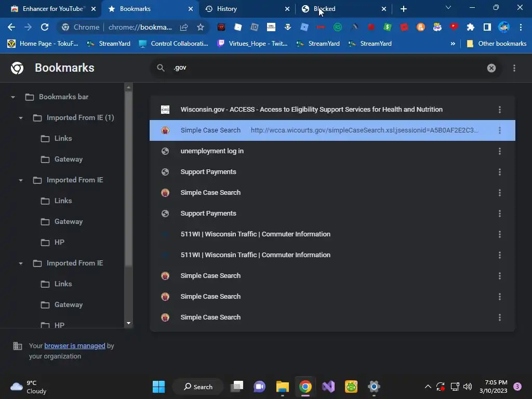This screenshot has height=399, width=532.
Task: Open Task View on the taskbar
Action: (237, 387)
